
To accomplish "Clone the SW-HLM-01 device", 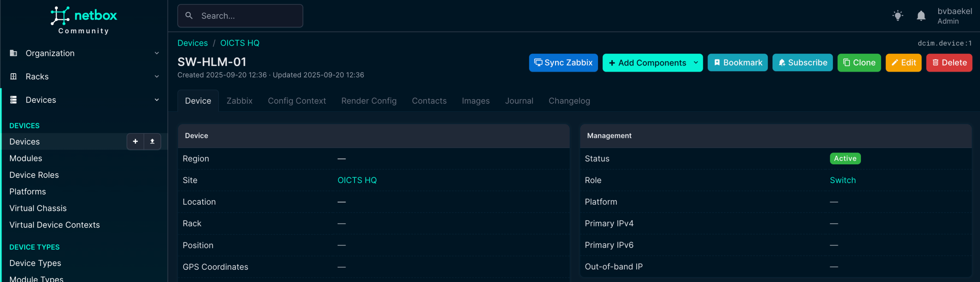I will pyautogui.click(x=859, y=62).
